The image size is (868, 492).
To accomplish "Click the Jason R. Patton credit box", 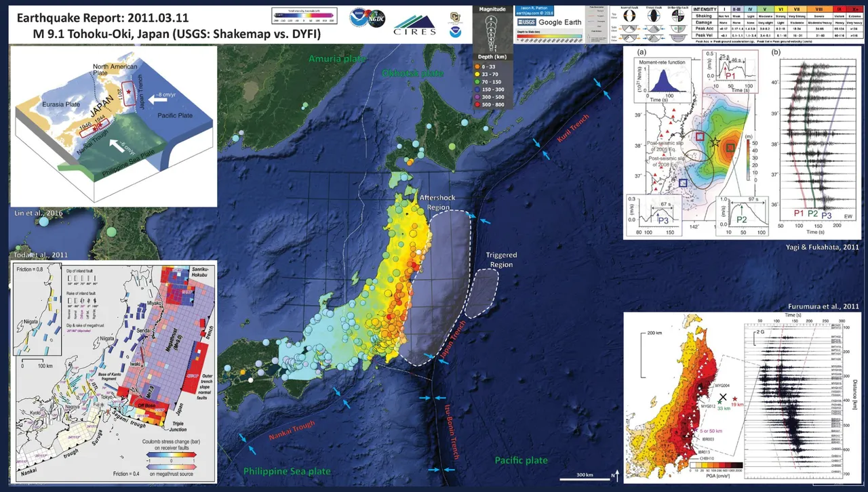I will 534,11.
